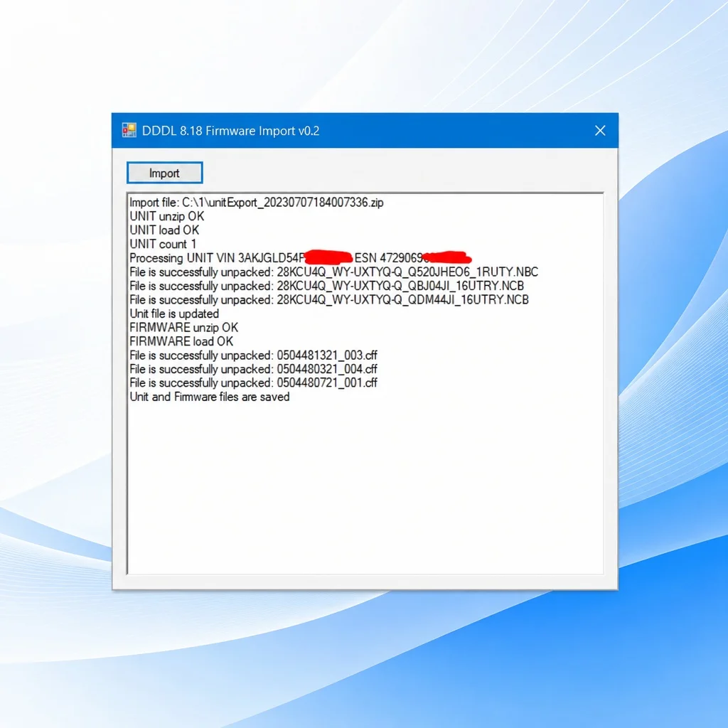Viewport: 728px width, 728px height.
Task: Click the DDDL app icon in title bar
Action: tap(129, 131)
